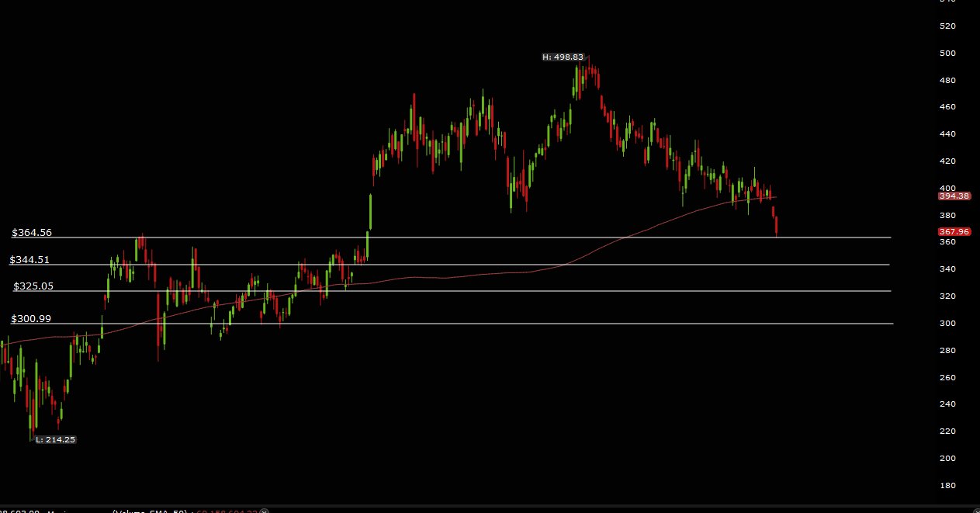The image size is (980, 513).
Task: Click the 420 price axis label
Action: click(947, 161)
